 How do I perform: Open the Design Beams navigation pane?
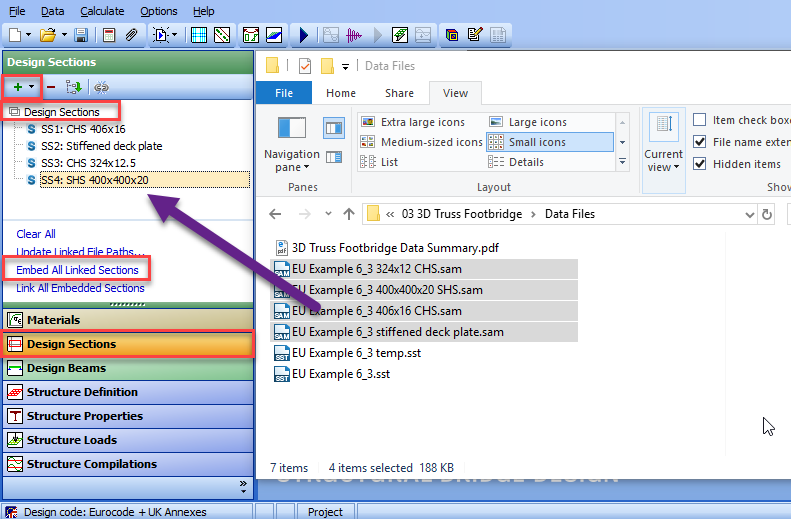click(128, 368)
